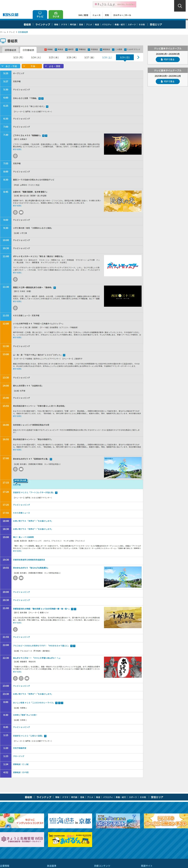Jump to the 午後 section
This screenshot has height=868, width=188.
click(x=32, y=66)
